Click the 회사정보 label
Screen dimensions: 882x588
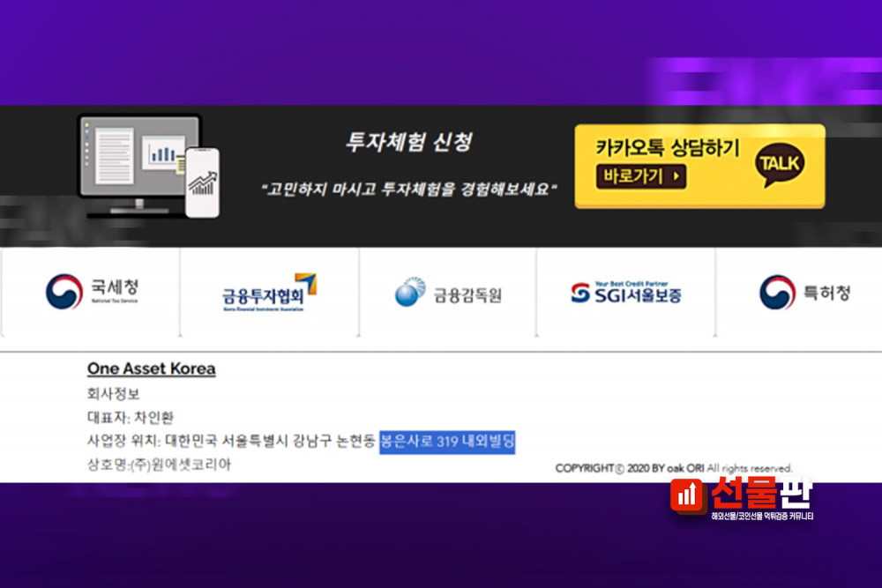(113, 393)
